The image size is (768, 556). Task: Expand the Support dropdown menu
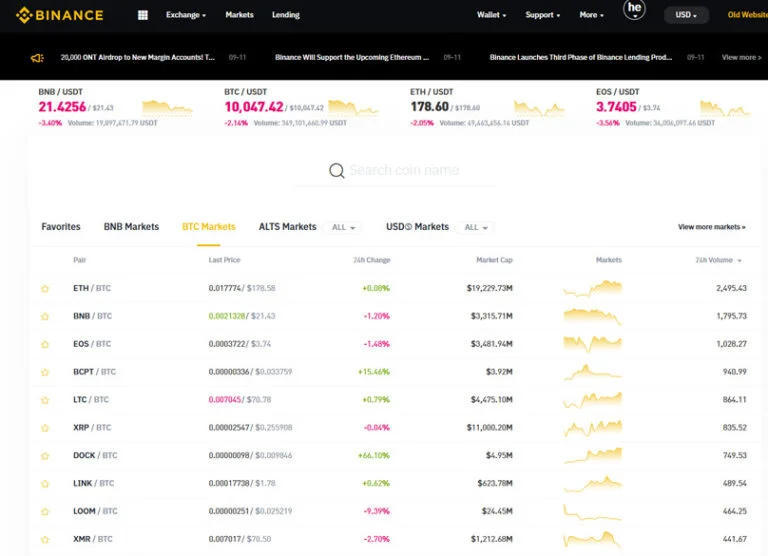point(542,15)
